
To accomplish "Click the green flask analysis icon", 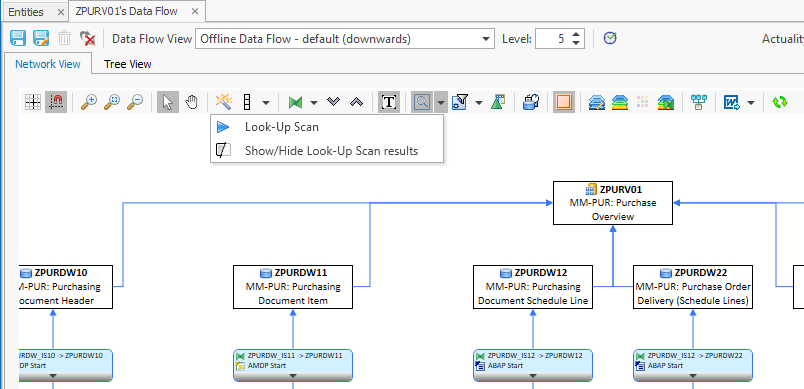I will (498, 103).
